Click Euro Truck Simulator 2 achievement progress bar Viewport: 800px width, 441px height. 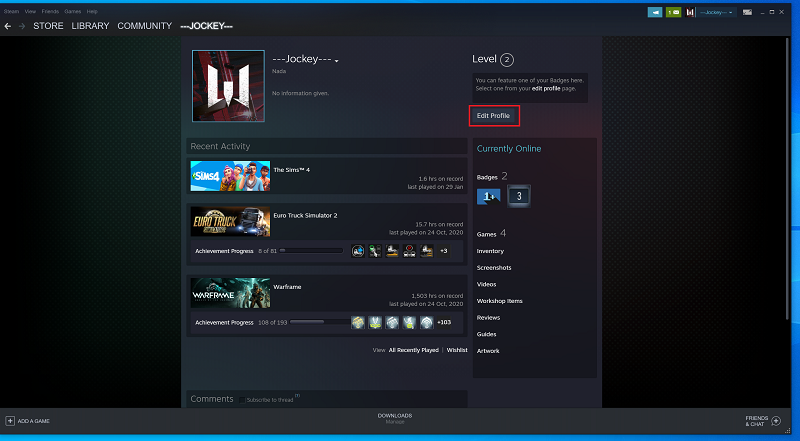(x=311, y=250)
